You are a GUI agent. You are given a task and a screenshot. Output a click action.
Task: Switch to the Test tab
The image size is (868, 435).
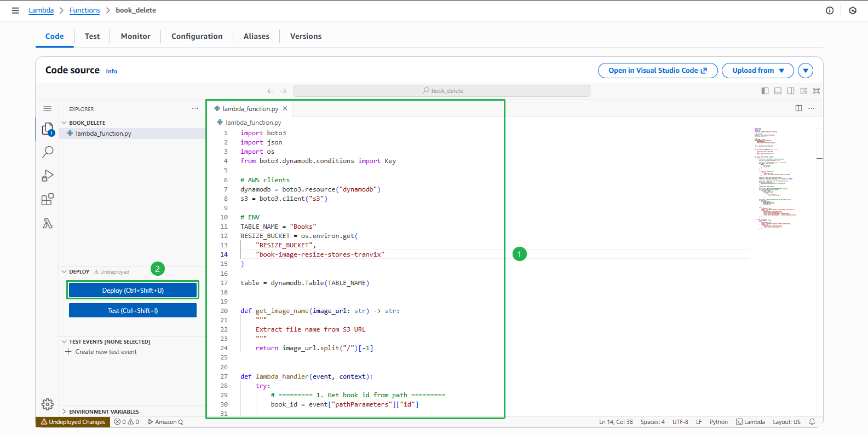click(92, 36)
